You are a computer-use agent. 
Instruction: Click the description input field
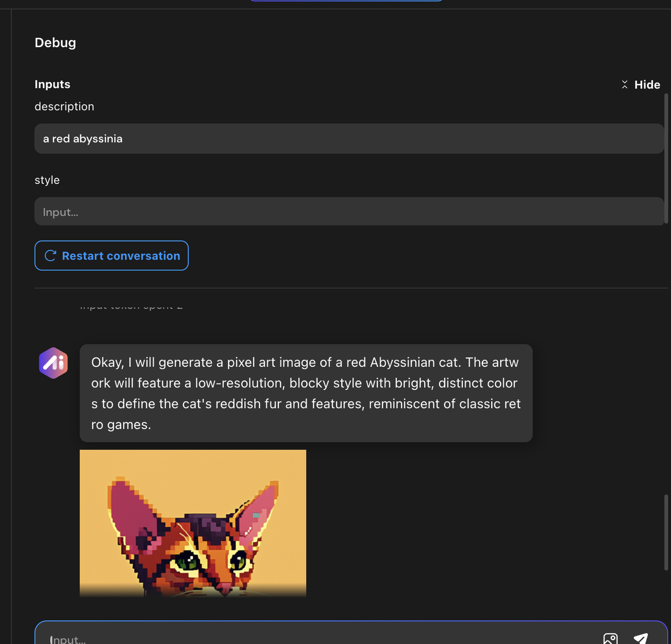pyautogui.click(x=349, y=139)
